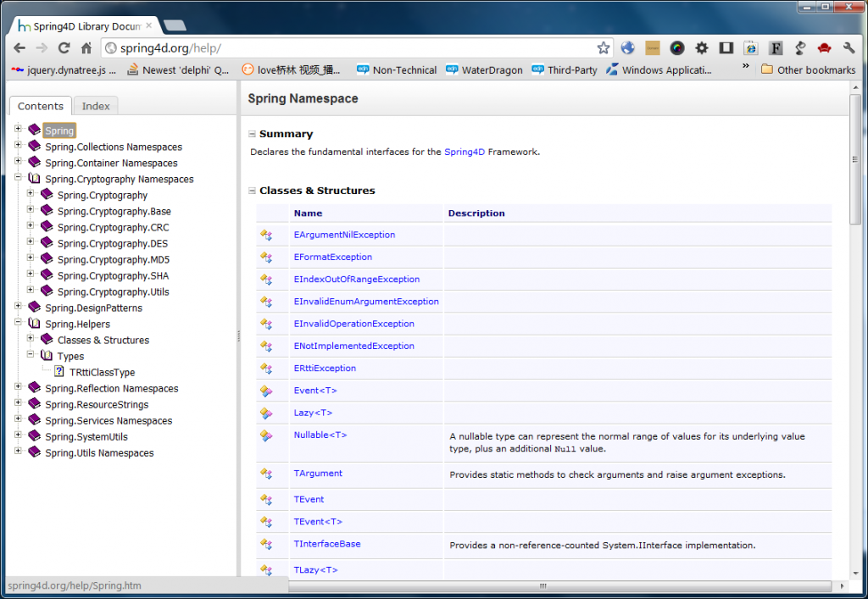Click the purple book icon beside Spring.SystemUtils
868x599 pixels.
[x=35, y=436]
